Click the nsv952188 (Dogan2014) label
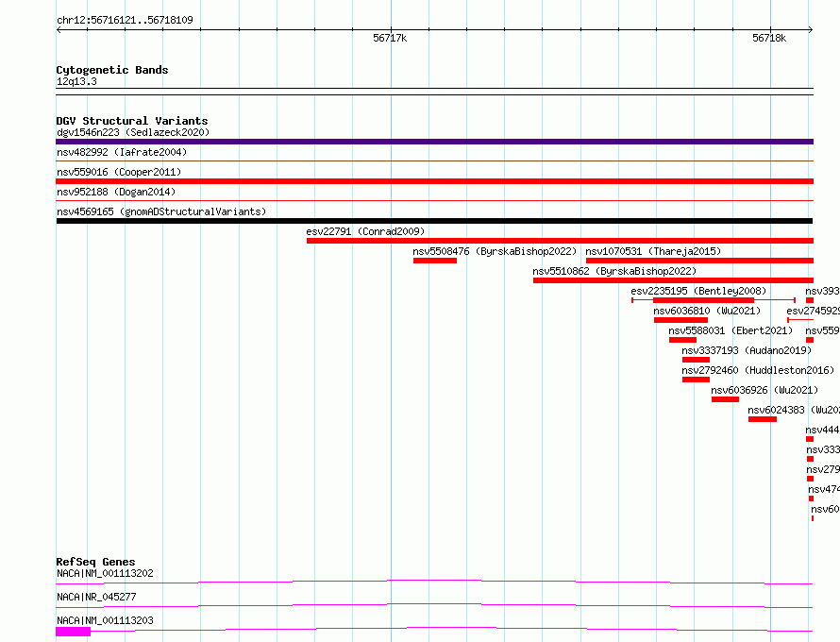 pos(116,192)
